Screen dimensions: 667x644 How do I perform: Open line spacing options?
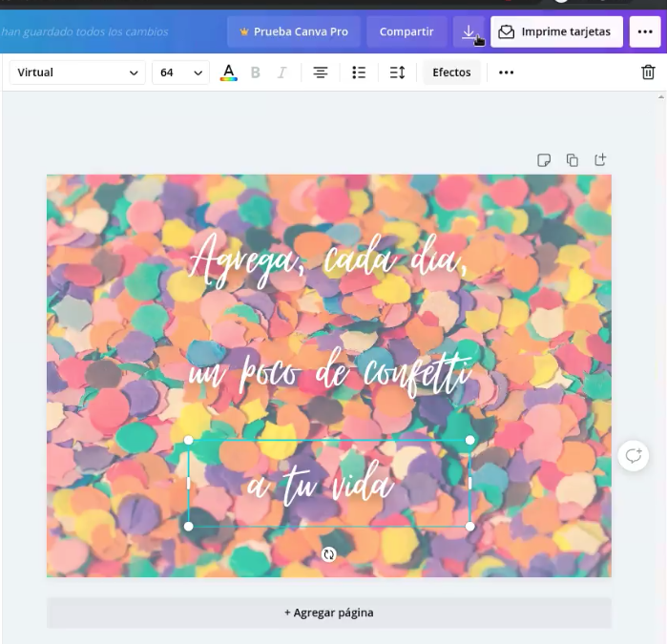point(397,73)
